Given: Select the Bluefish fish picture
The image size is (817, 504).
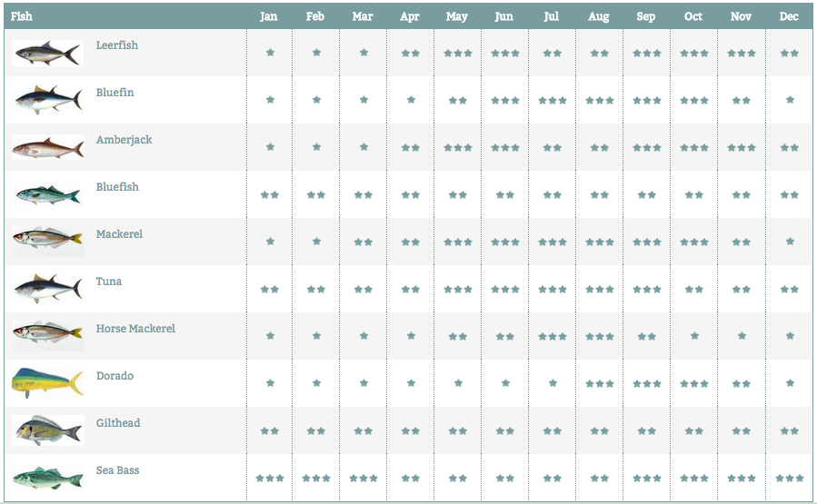Looking at the screenshot, I should [x=47, y=194].
